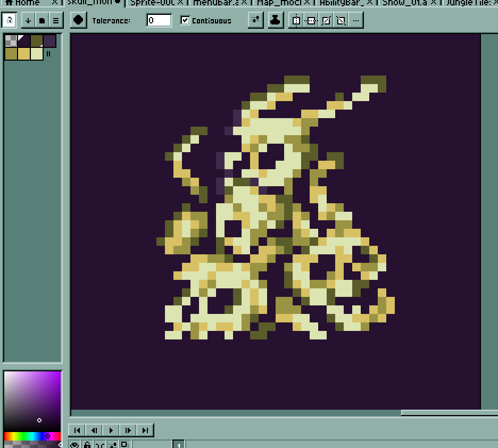Click the Tolerance value input field

159,20
